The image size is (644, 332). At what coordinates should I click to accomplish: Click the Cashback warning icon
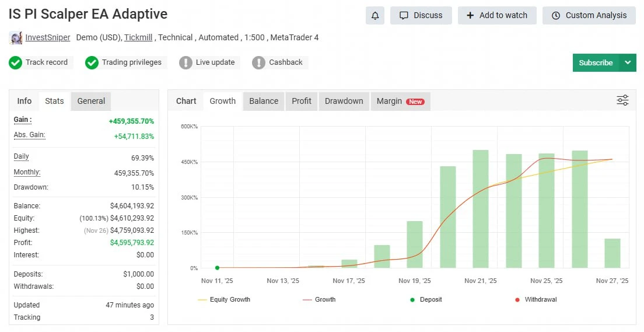[x=258, y=62]
